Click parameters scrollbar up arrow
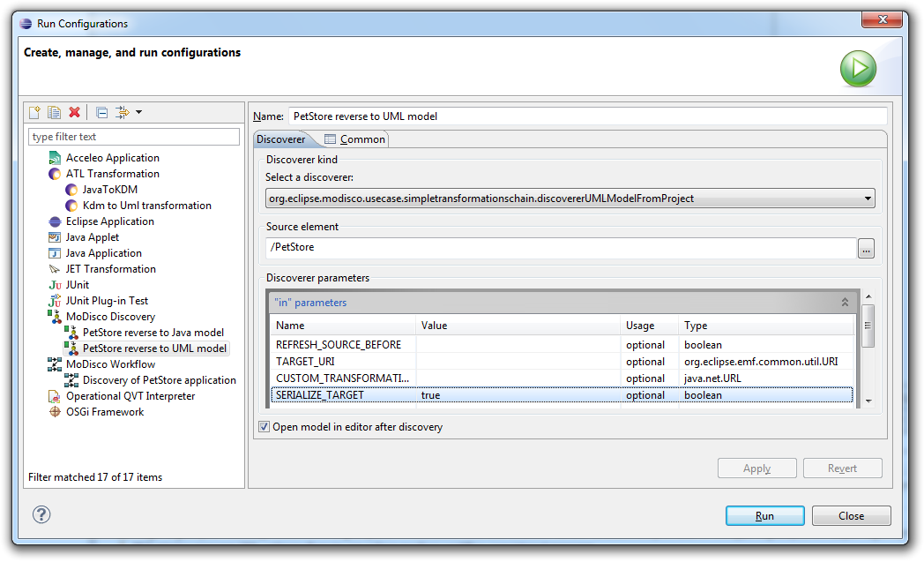Screen dimensions: 924x562 (868, 296)
